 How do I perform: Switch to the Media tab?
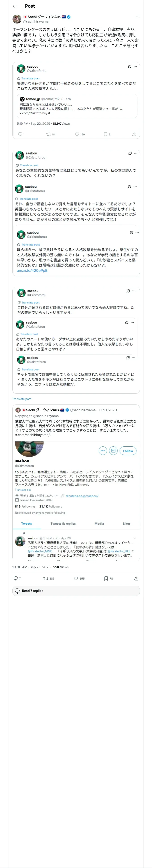(99, 523)
